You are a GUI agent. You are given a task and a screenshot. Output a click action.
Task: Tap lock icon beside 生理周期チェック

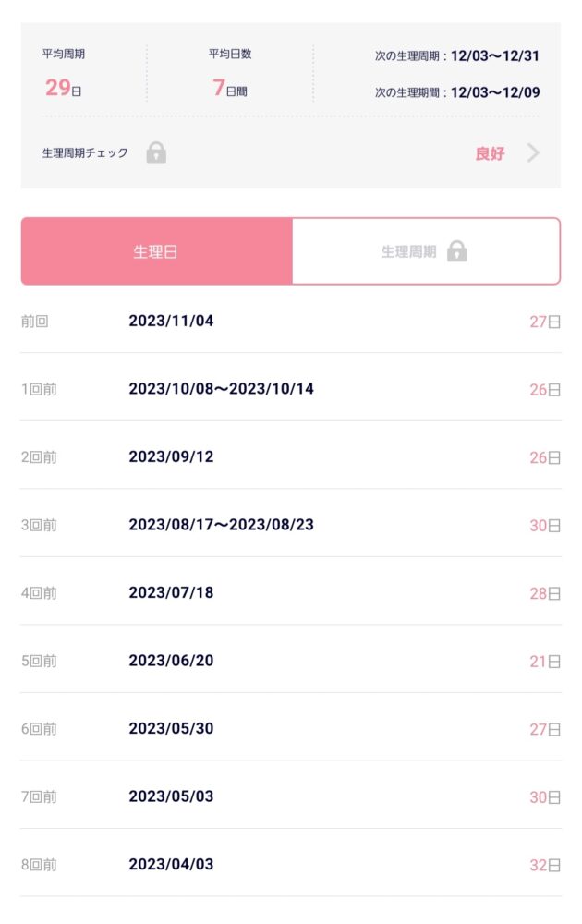[156, 152]
